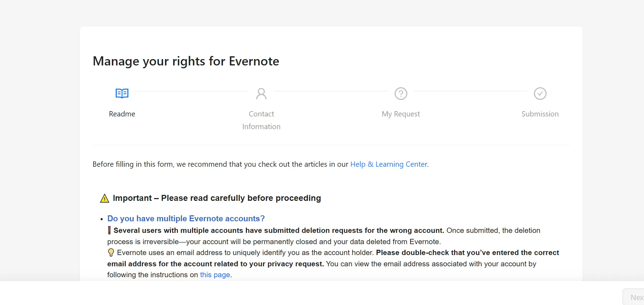Select the Readme step label
Screen dimensions: 644x305
(122, 114)
